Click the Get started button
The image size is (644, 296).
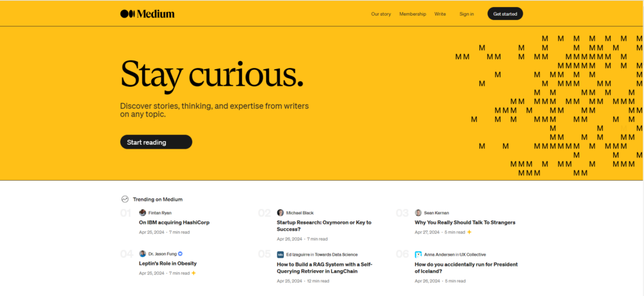pos(505,14)
